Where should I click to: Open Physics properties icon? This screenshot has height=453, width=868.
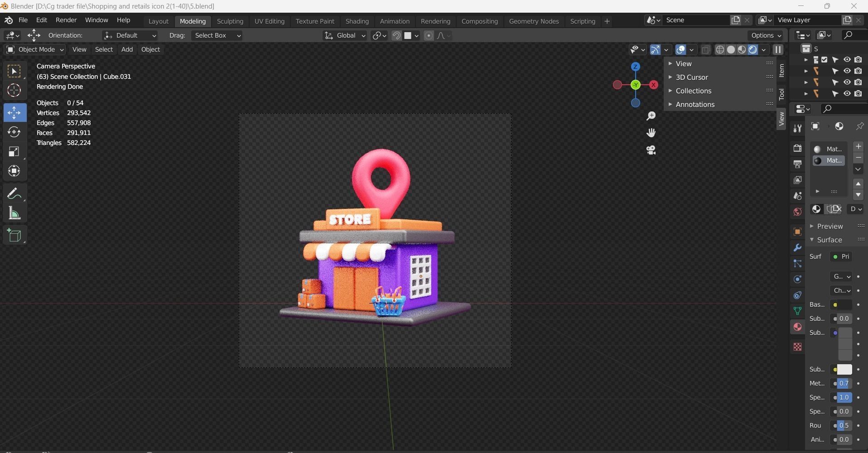click(x=797, y=280)
